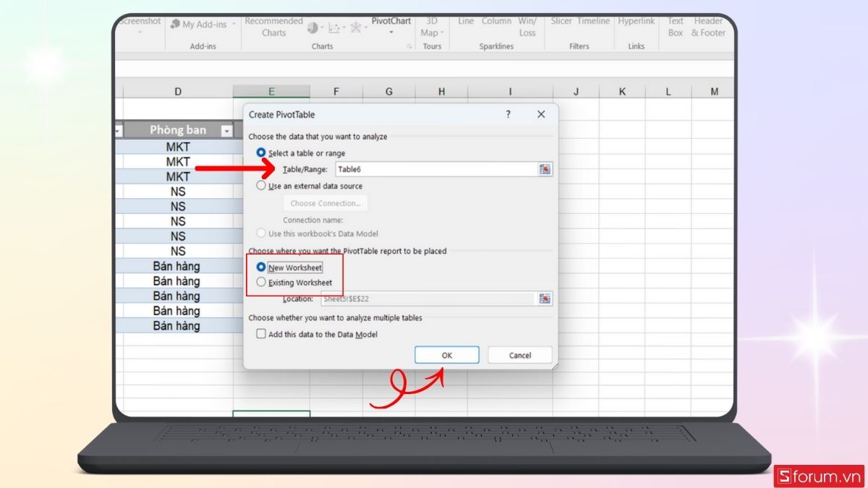Viewport: 868px width, 488px height.
Task: Cancel the Create PivotTable dialog
Action: pos(519,355)
